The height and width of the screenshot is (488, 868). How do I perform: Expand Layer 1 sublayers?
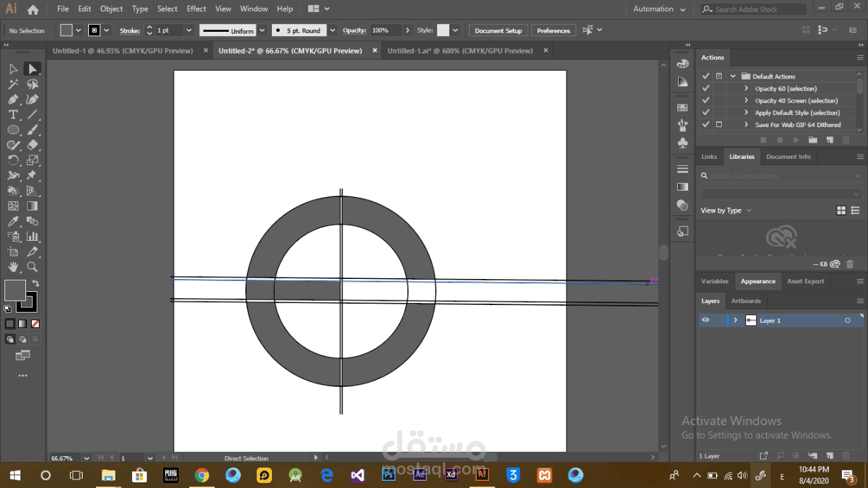click(x=735, y=320)
